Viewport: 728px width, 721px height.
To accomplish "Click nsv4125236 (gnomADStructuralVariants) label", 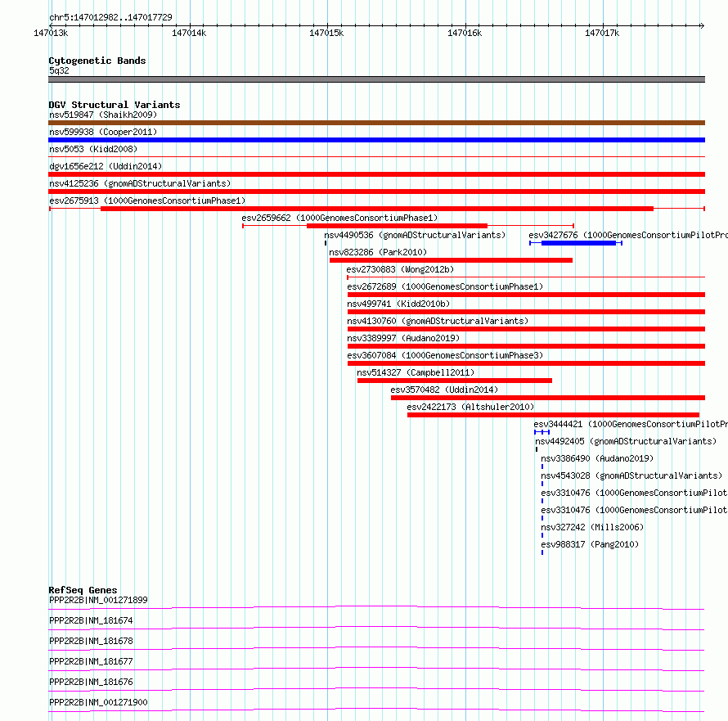I will click(140, 183).
